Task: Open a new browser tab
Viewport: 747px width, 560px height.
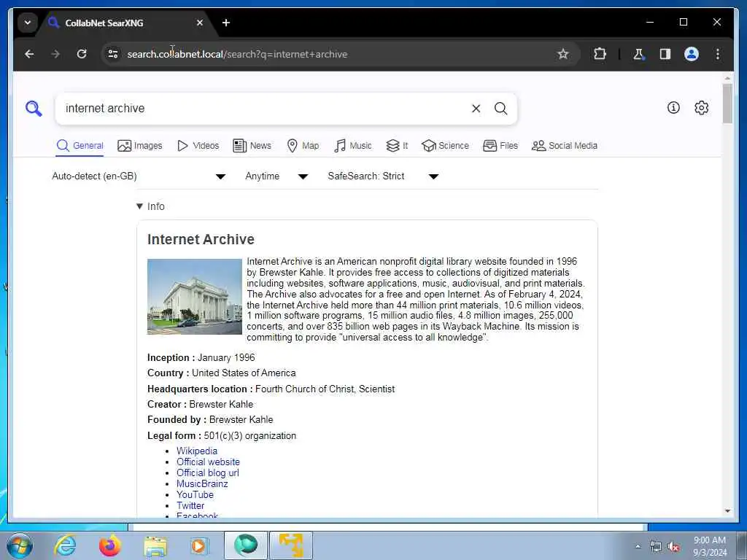Action: [x=226, y=23]
